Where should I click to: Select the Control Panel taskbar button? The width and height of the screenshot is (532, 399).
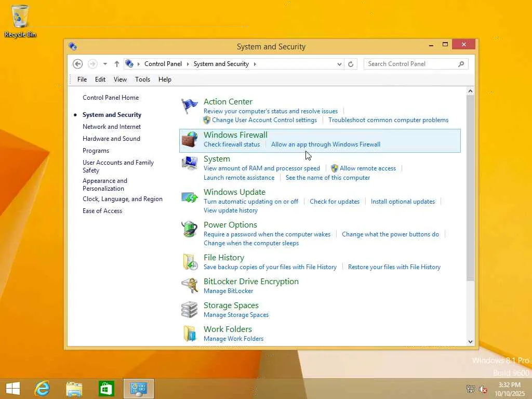[x=138, y=389]
